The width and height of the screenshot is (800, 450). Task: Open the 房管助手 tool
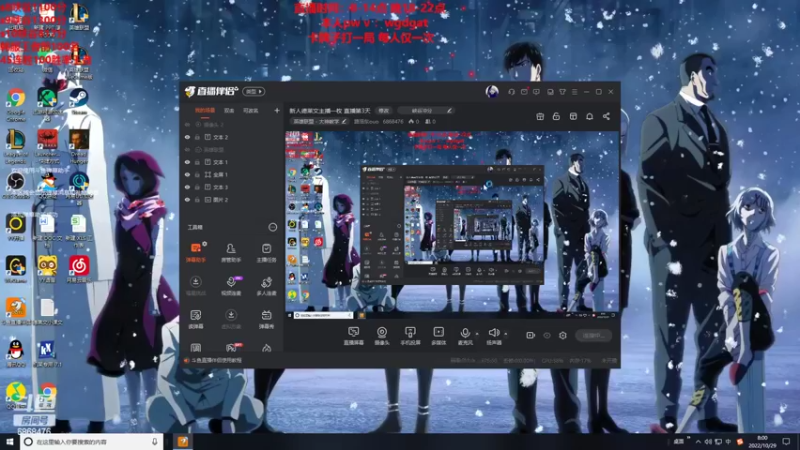click(x=231, y=252)
